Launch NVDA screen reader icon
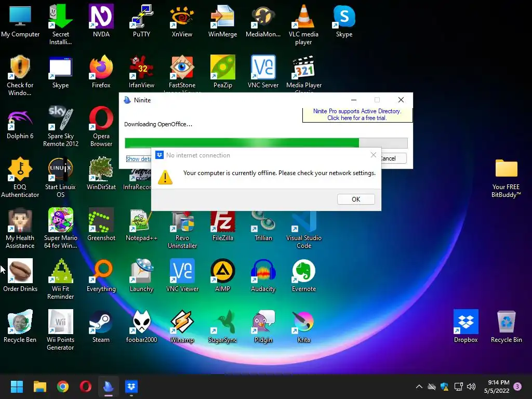Screen dimensions: 532x399 pyautogui.click(x=101, y=21)
